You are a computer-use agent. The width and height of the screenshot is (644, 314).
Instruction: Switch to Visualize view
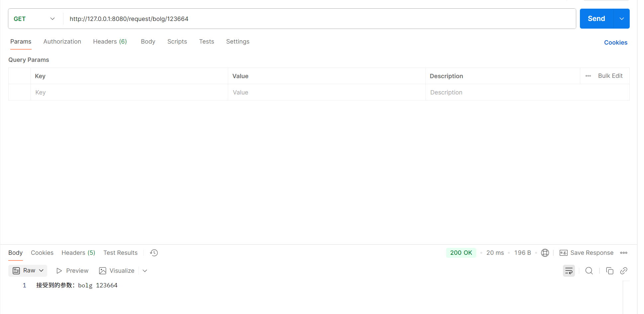point(117,271)
